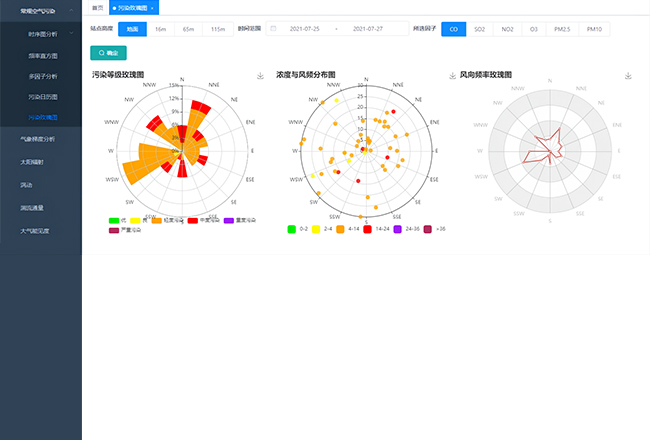Open 频率直方图 from the sidebar
Image resolution: width=650 pixels, height=440 pixels.
pyautogui.click(x=44, y=54)
